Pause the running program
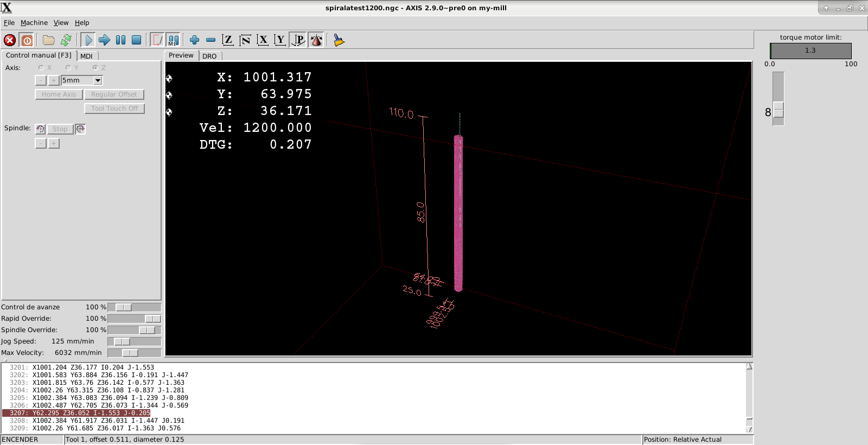 click(120, 40)
